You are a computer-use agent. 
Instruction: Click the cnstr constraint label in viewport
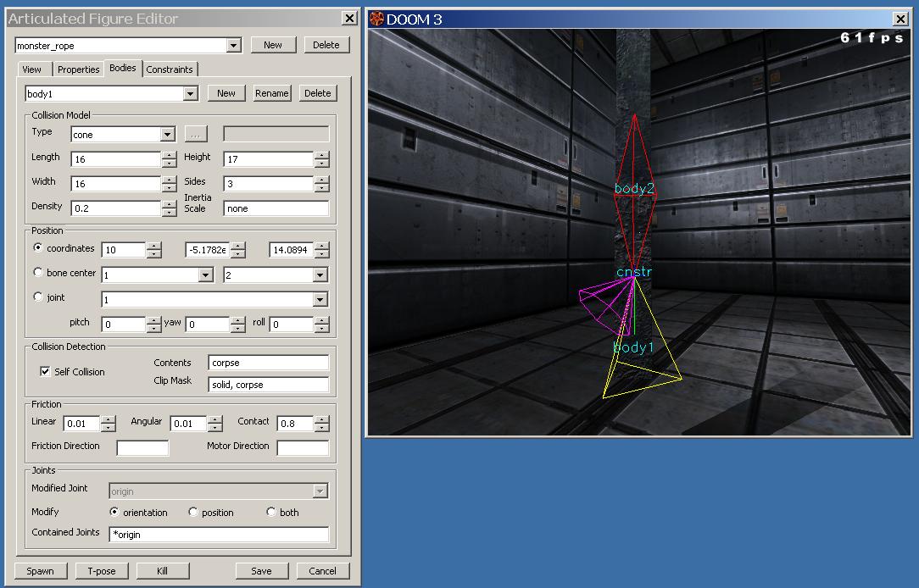coord(634,272)
